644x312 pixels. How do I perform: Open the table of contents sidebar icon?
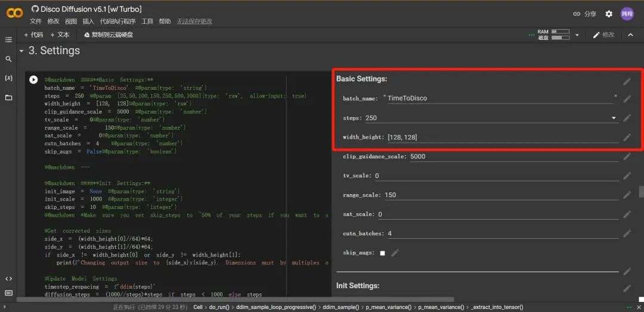point(8,40)
